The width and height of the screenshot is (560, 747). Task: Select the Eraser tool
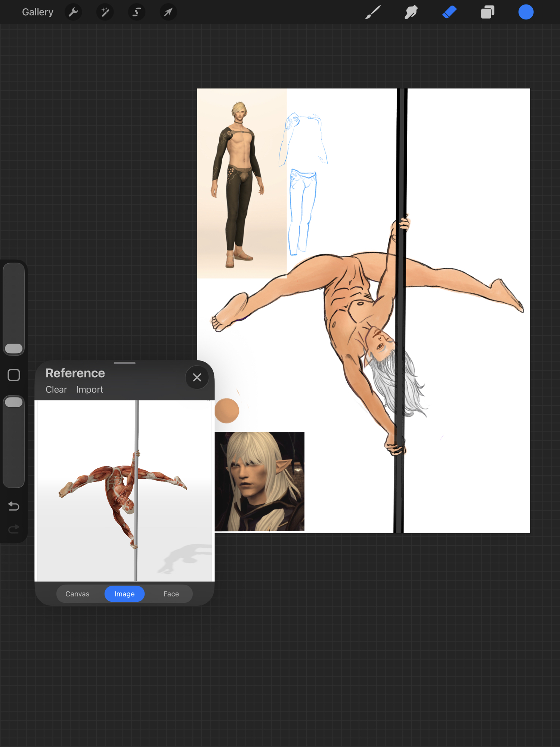pyautogui.click(x=449, y=12)
